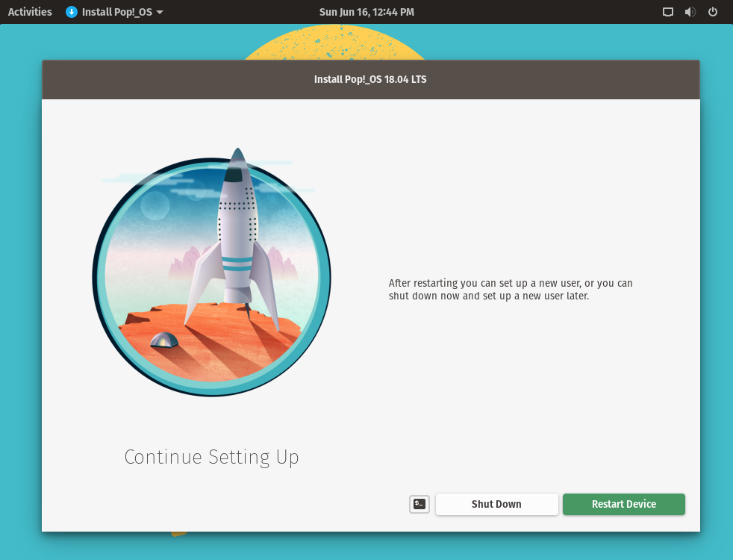Viewport: 733px width, 560px height.
Task: Expand the Install Pop!_OS menu dropdown arrow
Action: point(160,12)
